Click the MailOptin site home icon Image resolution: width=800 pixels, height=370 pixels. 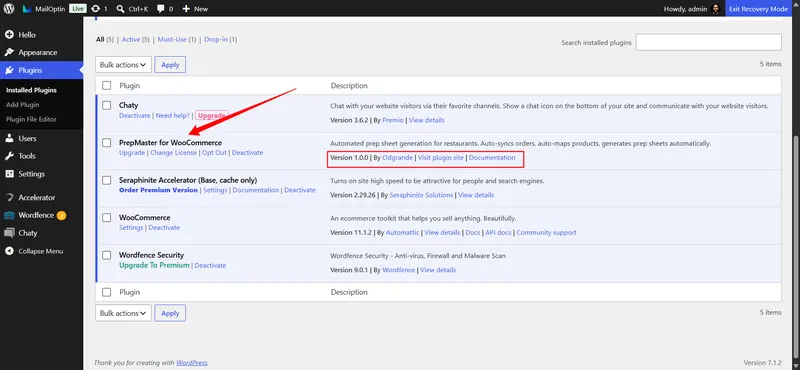[x=27, y=9]
